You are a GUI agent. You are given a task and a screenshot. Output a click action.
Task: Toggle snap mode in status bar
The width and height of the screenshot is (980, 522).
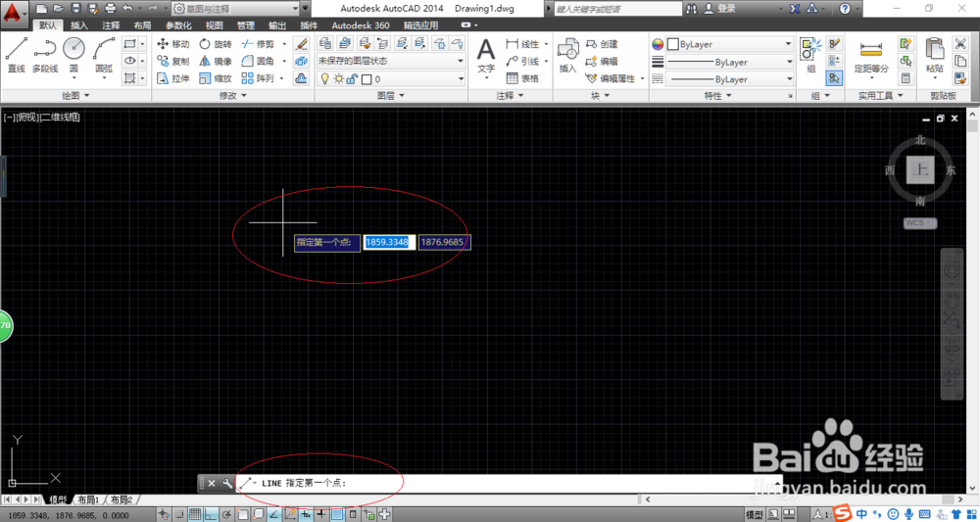click(178, 515)
